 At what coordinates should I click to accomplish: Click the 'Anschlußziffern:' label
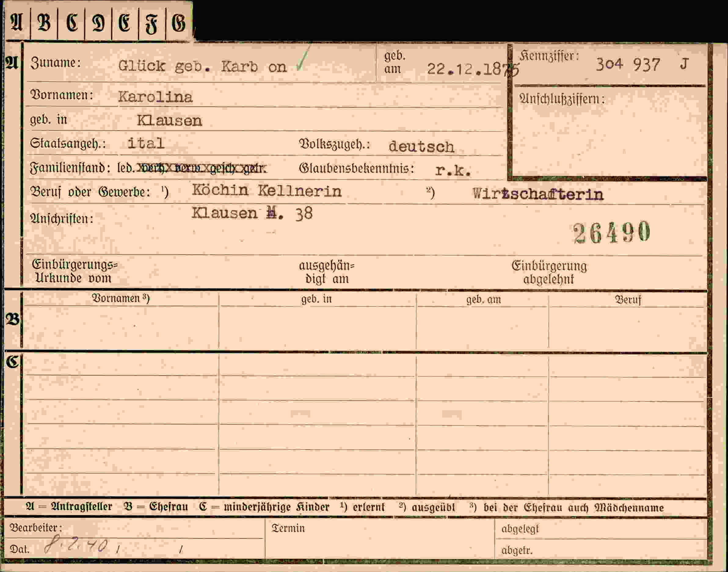[x=562, y=99]
